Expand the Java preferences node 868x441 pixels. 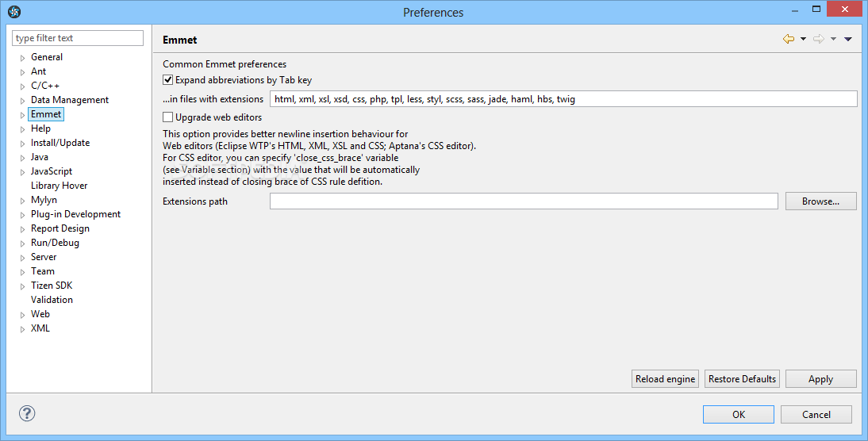[x=23, y=158]
